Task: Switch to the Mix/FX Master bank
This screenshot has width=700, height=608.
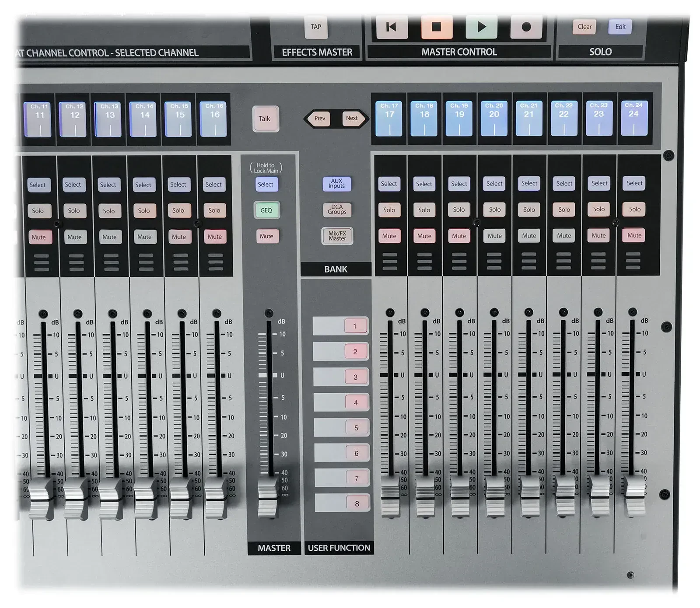Action: coord(337,236)
